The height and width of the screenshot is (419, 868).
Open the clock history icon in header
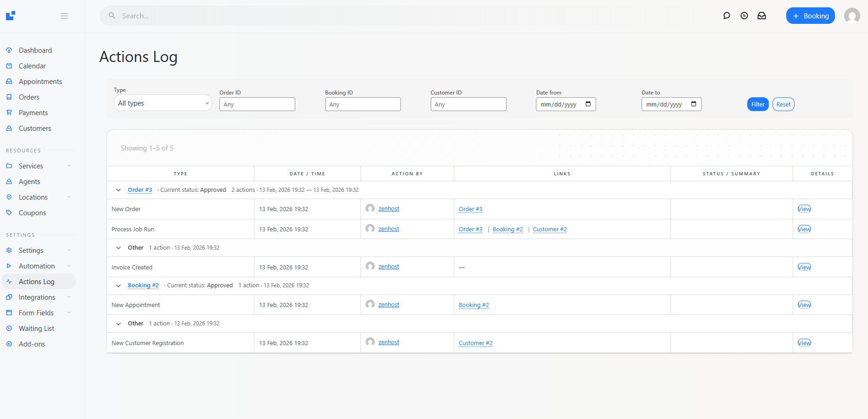pyautogui.click(x=744, y=16)
